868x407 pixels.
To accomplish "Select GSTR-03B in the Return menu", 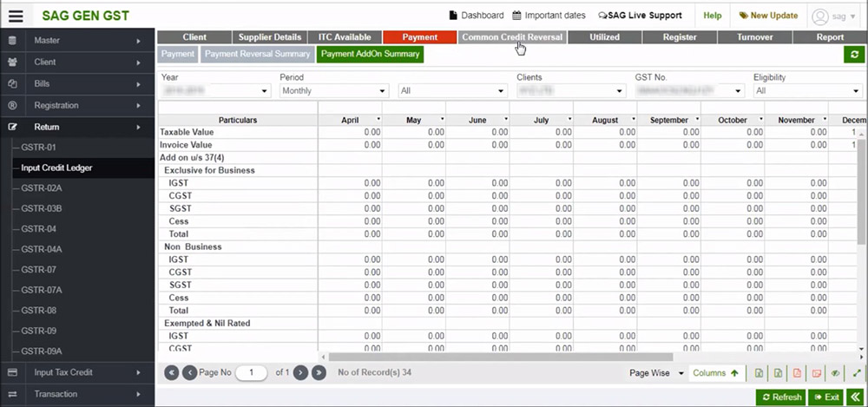I will pos(41,208).
